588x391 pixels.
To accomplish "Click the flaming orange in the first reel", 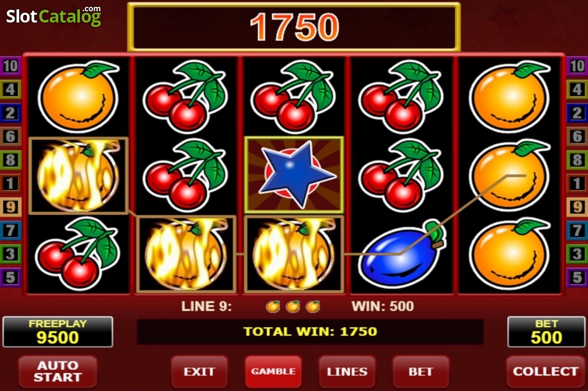I will coord(78,175).
